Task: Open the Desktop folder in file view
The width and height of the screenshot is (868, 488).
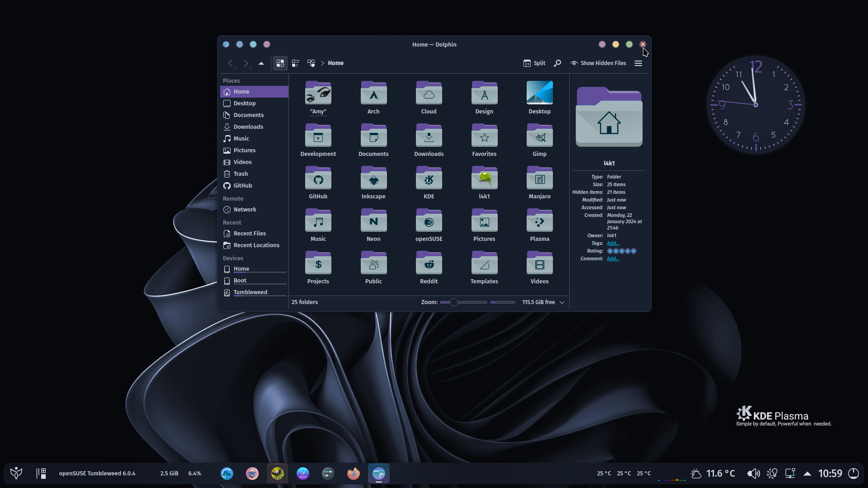Action: [x=539, y=98]
